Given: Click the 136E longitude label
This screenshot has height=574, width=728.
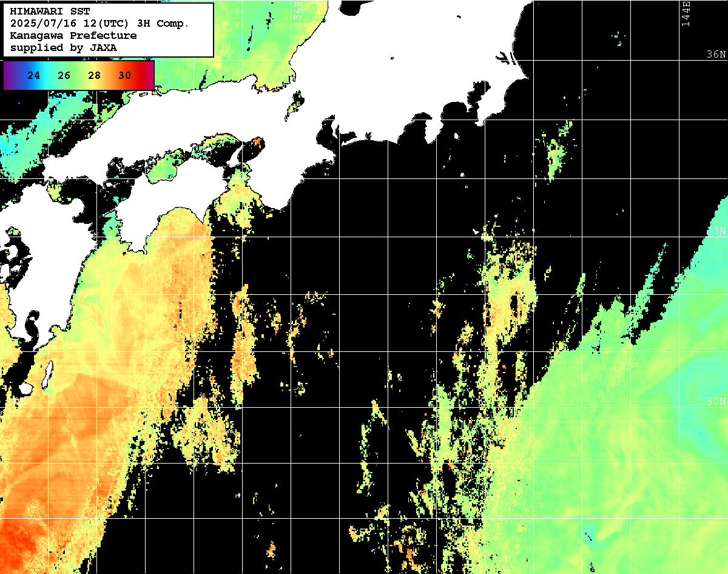Looking at the screenshot, I should [297, 13].
